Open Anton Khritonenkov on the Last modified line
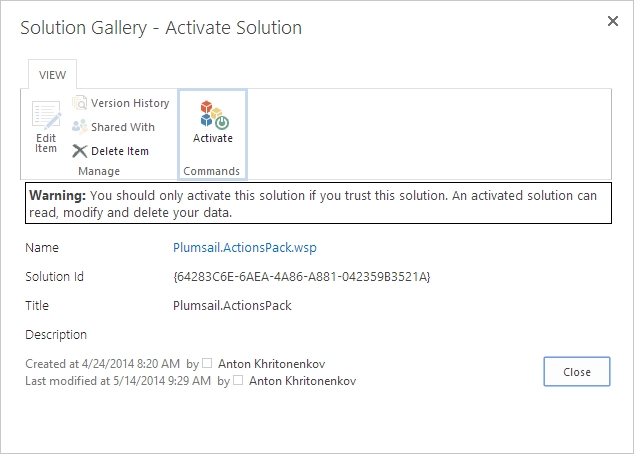The image size is (634, 454). (302, 381)
